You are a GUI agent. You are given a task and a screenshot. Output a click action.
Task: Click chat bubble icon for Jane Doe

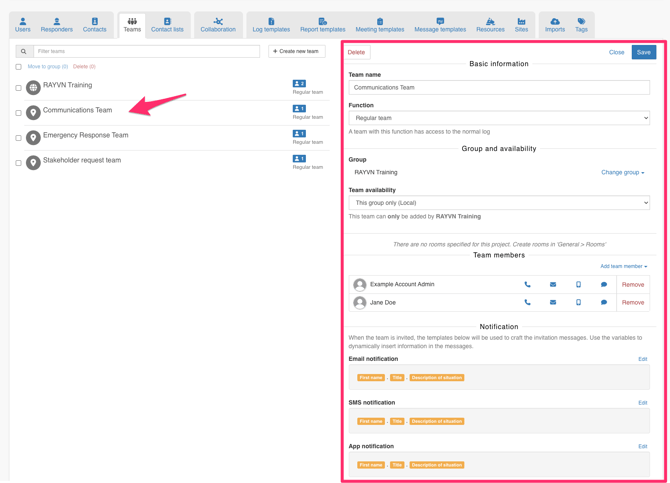[604, 302]
